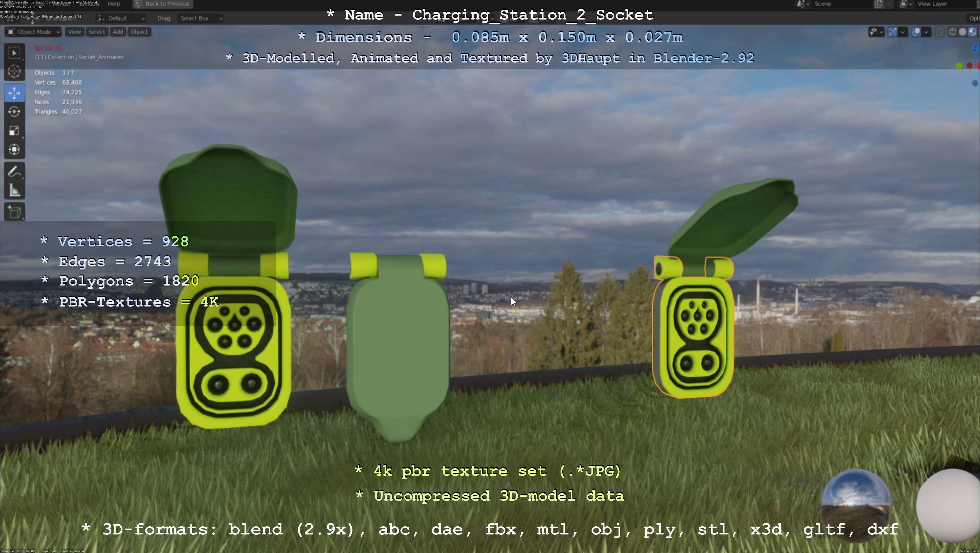The image size is (980, 553).
Task: Click the white material preview sphere
Action: (x=948, y=506)
